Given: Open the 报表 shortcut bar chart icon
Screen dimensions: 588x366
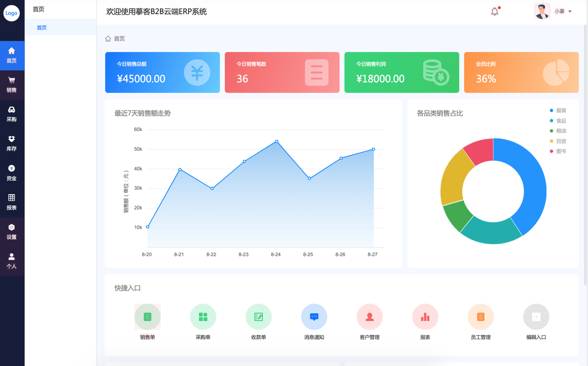Looking at the screenshot, I should [425, 317].
